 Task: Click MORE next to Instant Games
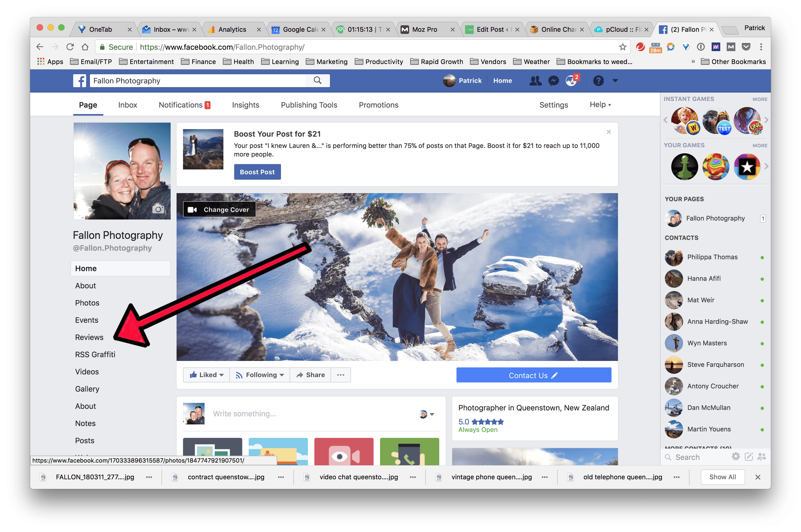[x=760, y=100]
